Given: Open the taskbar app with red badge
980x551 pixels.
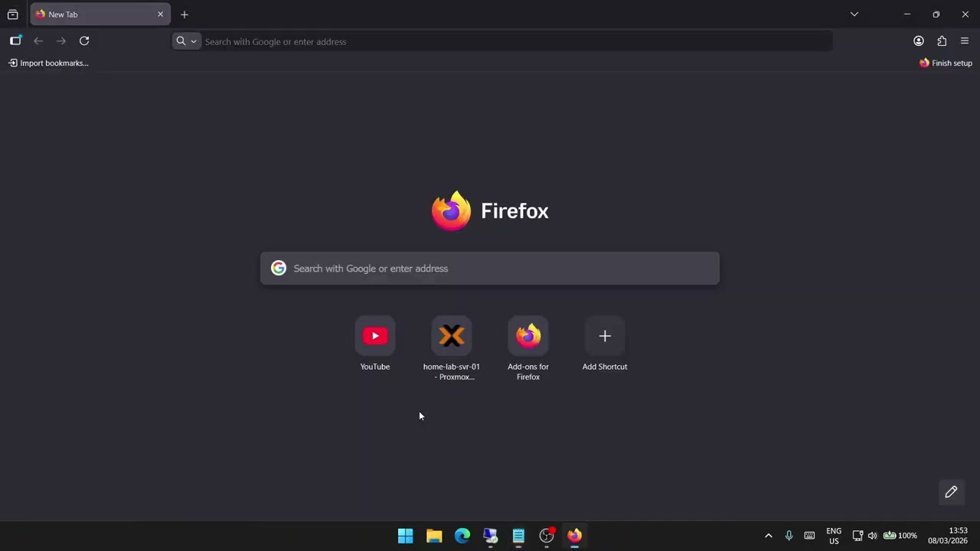Looking at the screenshot, I should 547,536.
